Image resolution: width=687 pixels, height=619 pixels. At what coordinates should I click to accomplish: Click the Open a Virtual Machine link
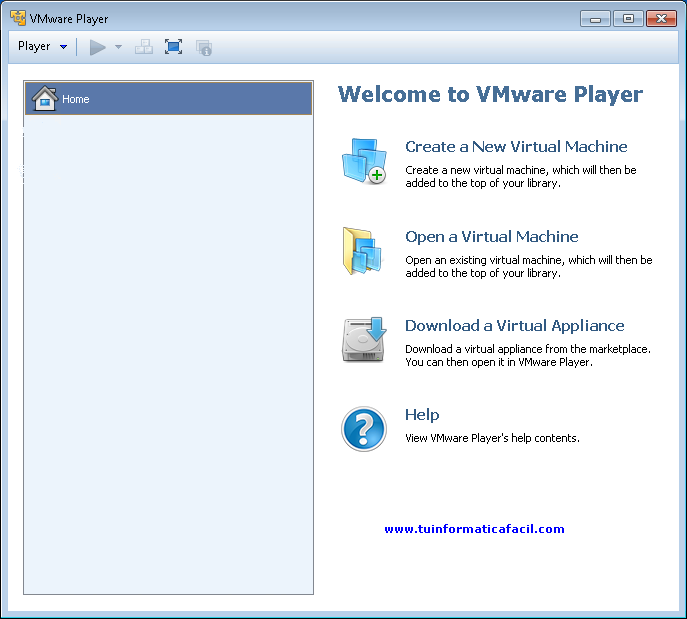[x=492, y=237]
